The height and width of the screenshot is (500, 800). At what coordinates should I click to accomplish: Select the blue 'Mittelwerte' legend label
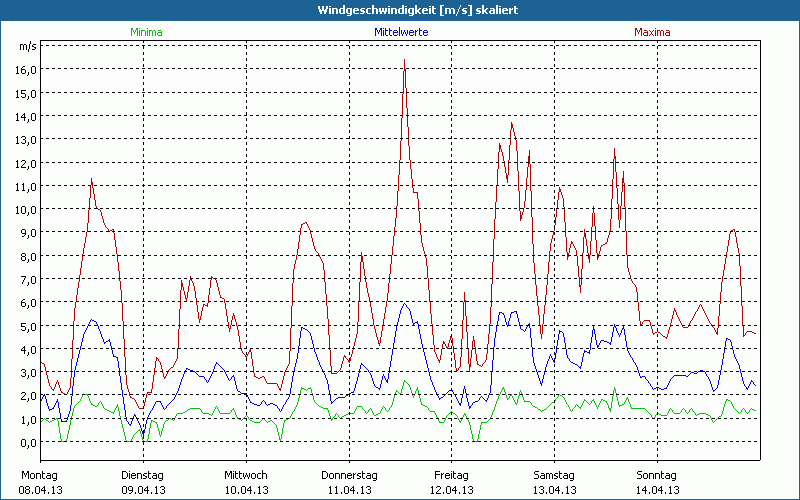[401, 32]
